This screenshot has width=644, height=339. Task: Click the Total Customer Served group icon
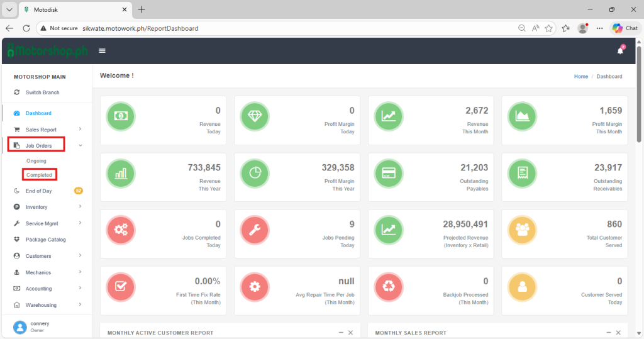click(x=522, y=230)
